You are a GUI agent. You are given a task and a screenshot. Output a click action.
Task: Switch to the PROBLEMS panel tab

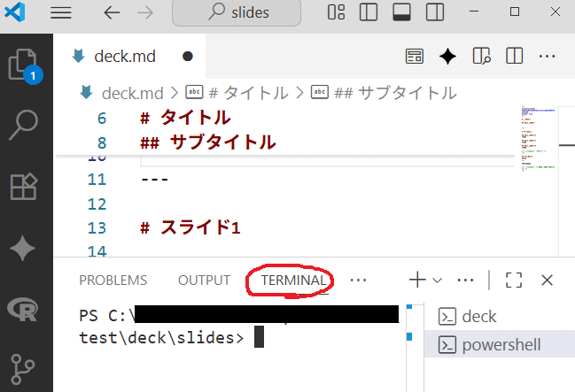pos(113,281)
